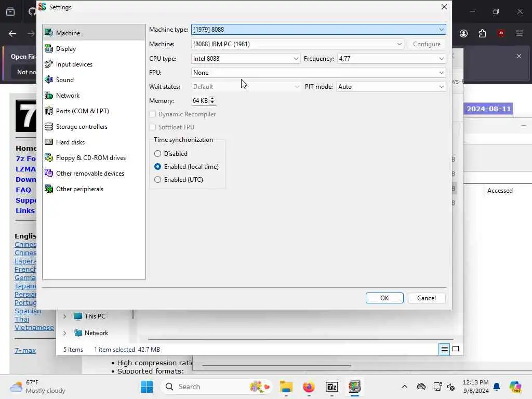532x399 pixels.
Task: Show hidden tray icons chevron
Action: (404, 387)
